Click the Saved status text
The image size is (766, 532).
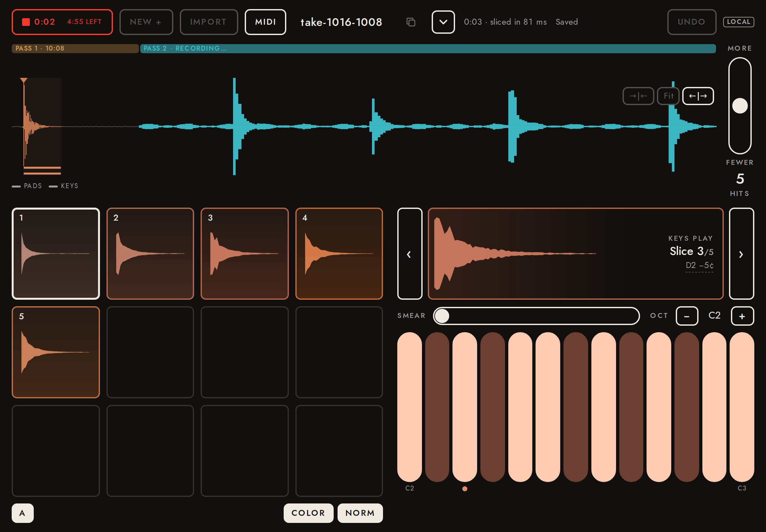tap(567, 22)
